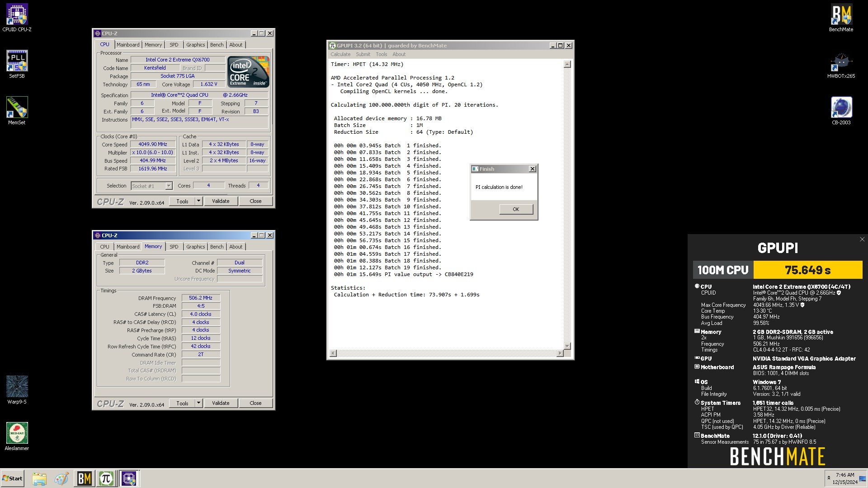The height and width of the screenshot is (488, 868).
Task: Click the GPUPI taskbar icon
Action: coord(106,479)
